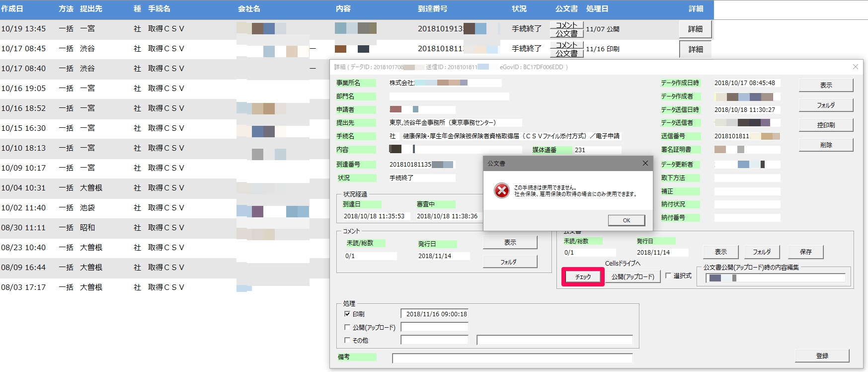Click the 印刷 date field showing 2018/11/16 09:00:18
The height and width of the screenshot is (372, 868).
(434, 314)
